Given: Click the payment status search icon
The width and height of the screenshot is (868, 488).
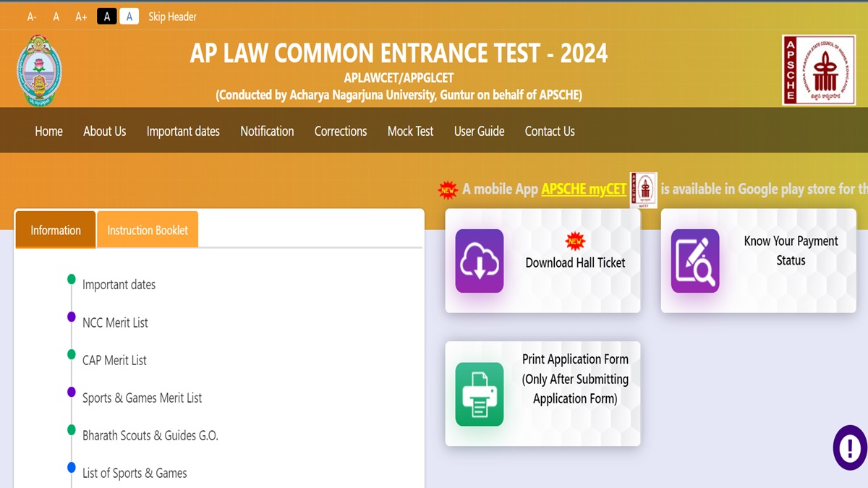Looking at the screenshot, I should coord(695,261).
